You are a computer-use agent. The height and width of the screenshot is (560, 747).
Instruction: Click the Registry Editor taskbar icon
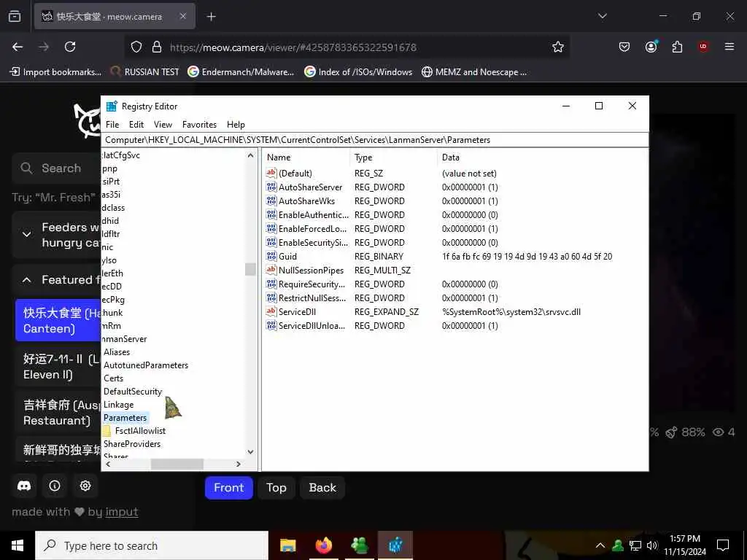click(395, 545)
